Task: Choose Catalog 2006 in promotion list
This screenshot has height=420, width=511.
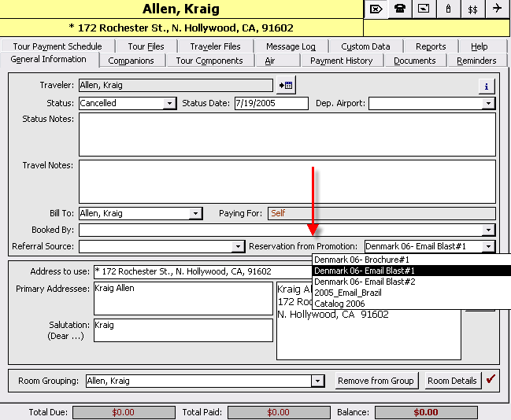Action: pos(340,304)
